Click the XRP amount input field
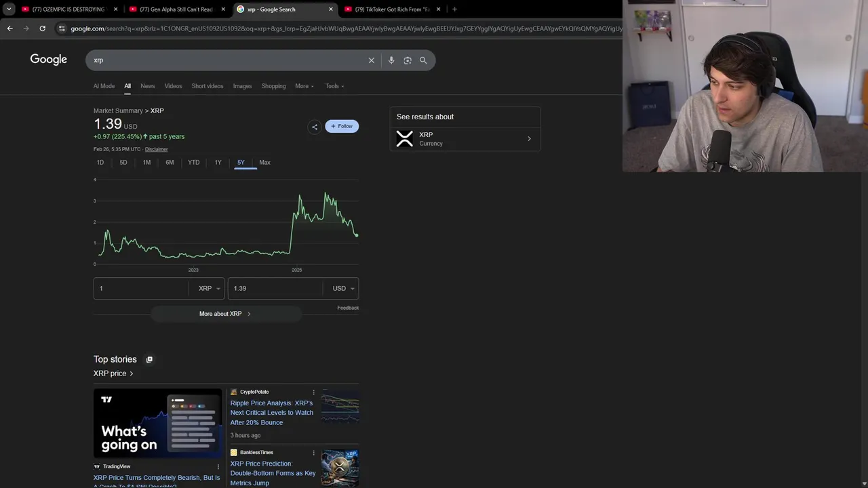Image resolution: width=868 pixels, height=488 pixels. [x=141, y=289]
